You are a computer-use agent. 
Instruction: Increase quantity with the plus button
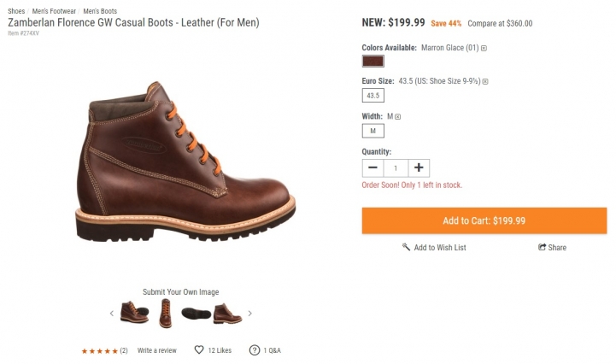(x=419, y=168)
